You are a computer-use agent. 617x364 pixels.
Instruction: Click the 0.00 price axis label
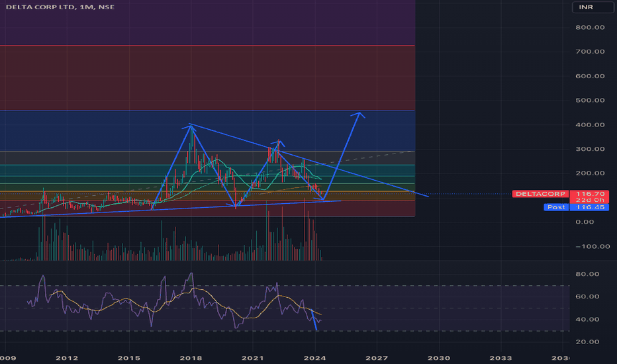pos(585,222)
